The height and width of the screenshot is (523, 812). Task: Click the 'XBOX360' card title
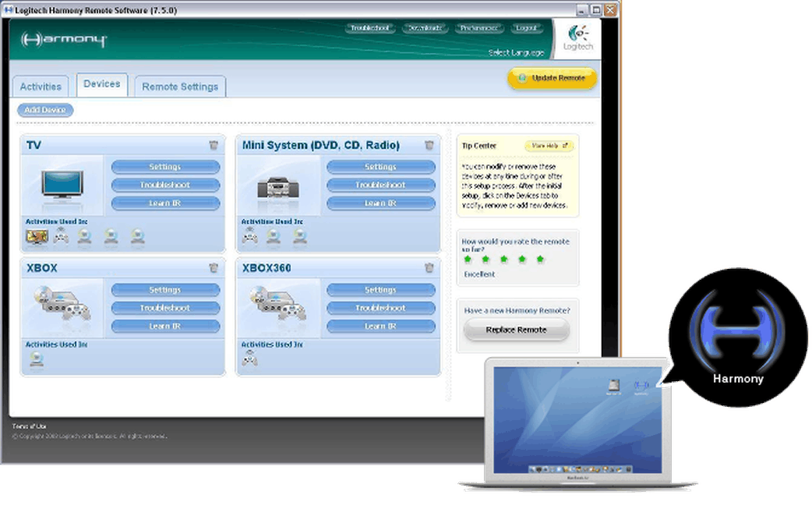(x=267, y=268)
